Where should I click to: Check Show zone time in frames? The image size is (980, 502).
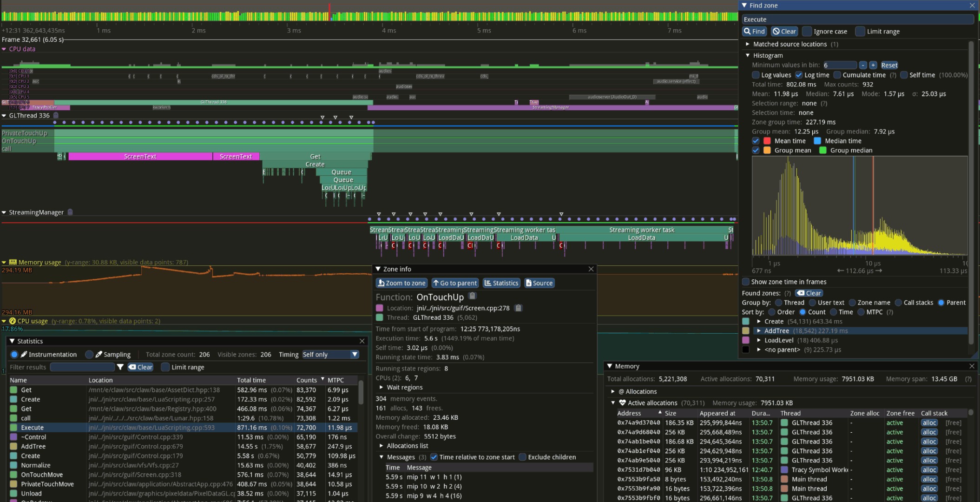[746, 282]
